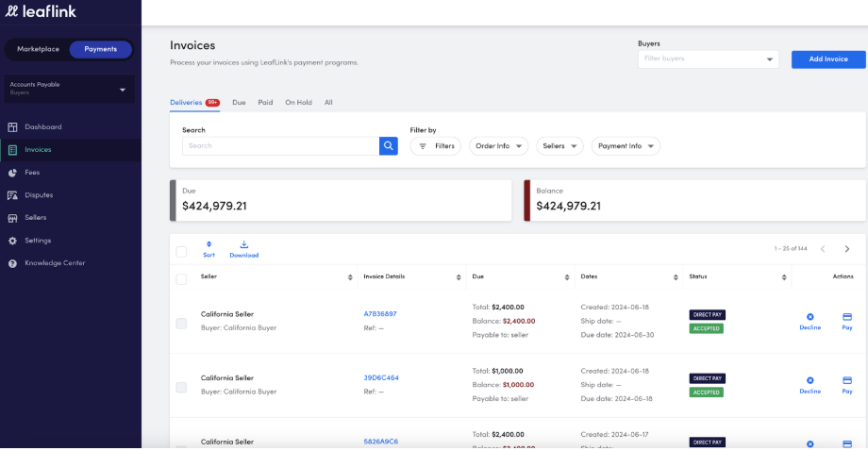Image resolution: width=868 pixels, height=451 pixels.
Task: Pay invoice A7B36897
Action: (847, 322)
